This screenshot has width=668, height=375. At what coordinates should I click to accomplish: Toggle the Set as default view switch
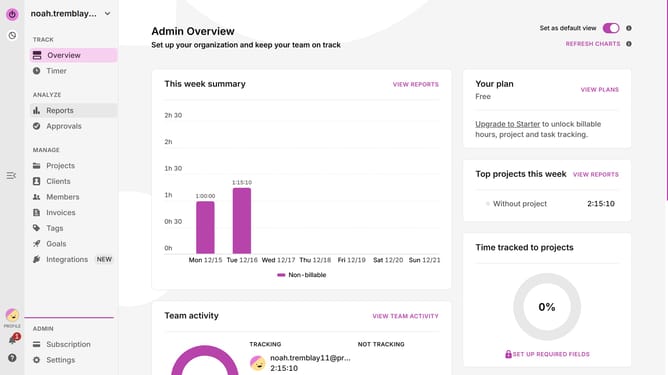(x=611, y=28)
